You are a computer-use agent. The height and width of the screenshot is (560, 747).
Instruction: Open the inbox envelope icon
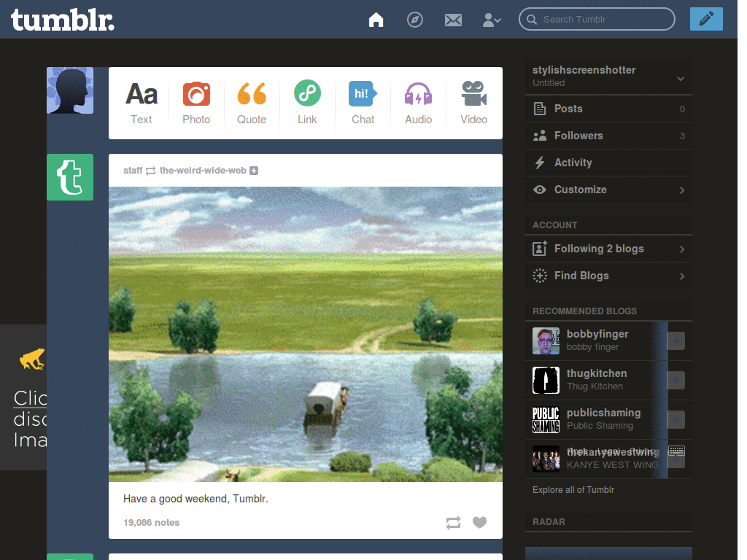click(453, 20)
